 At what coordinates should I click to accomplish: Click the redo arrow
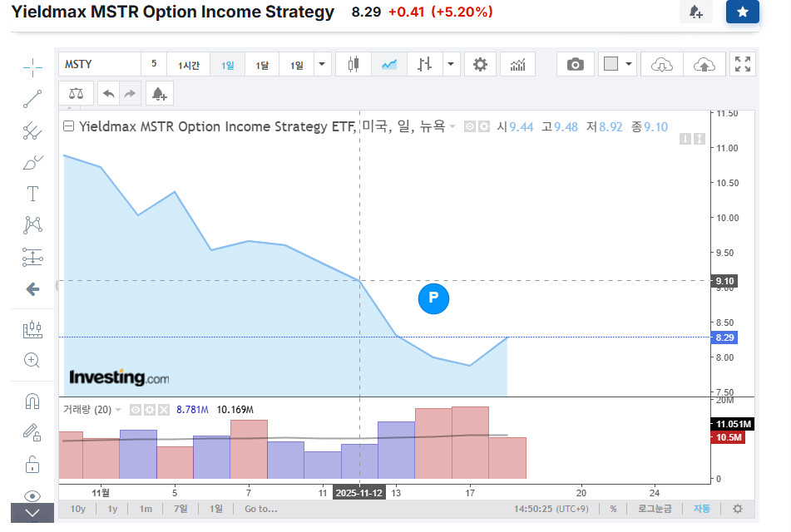tap(130, 94)
